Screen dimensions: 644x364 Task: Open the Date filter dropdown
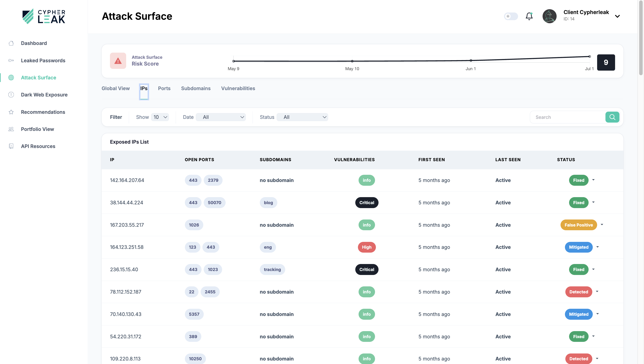(221, 117)
